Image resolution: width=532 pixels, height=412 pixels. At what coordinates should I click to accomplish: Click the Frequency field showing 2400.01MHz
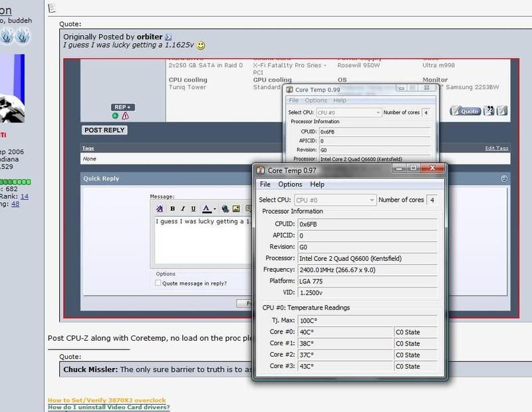click(x=368, y=270)
